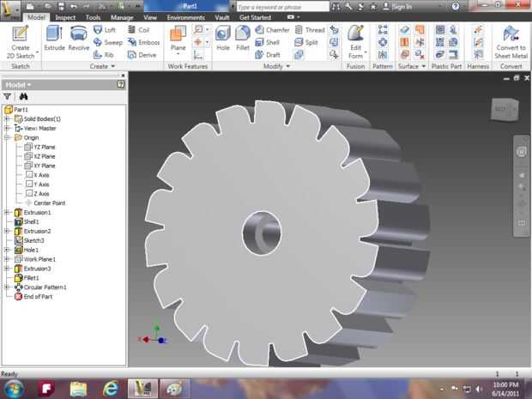Open the Model browser dropdown

click(x=18, y=84)
